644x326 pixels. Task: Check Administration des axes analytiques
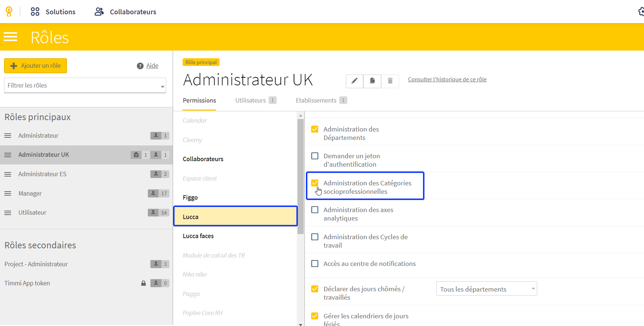pos(315,210)
